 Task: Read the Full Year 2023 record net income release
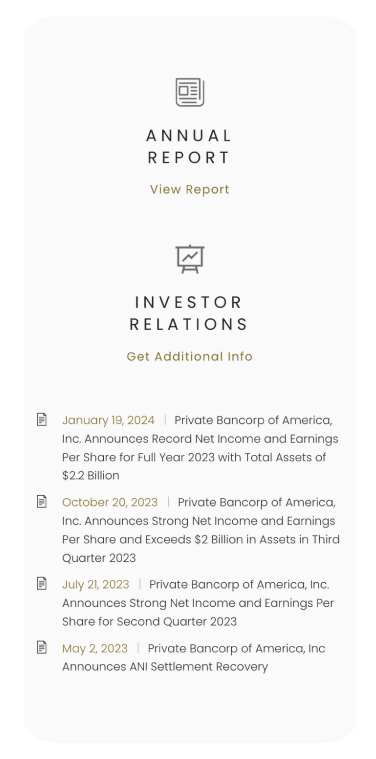(200, 448)
